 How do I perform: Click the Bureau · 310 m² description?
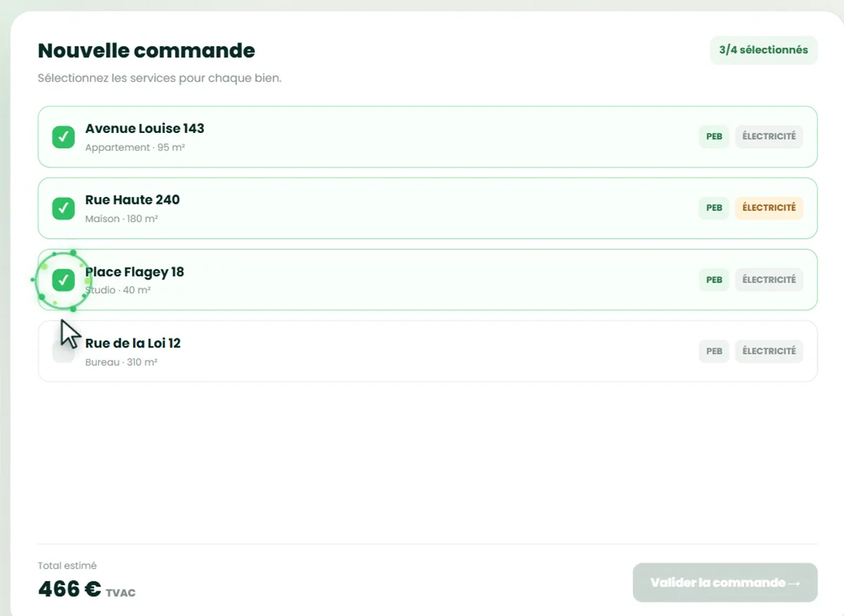121,362
